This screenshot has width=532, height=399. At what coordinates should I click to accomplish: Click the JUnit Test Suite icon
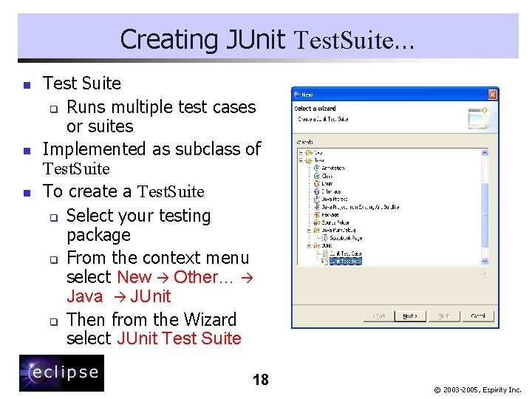[325, 261]
